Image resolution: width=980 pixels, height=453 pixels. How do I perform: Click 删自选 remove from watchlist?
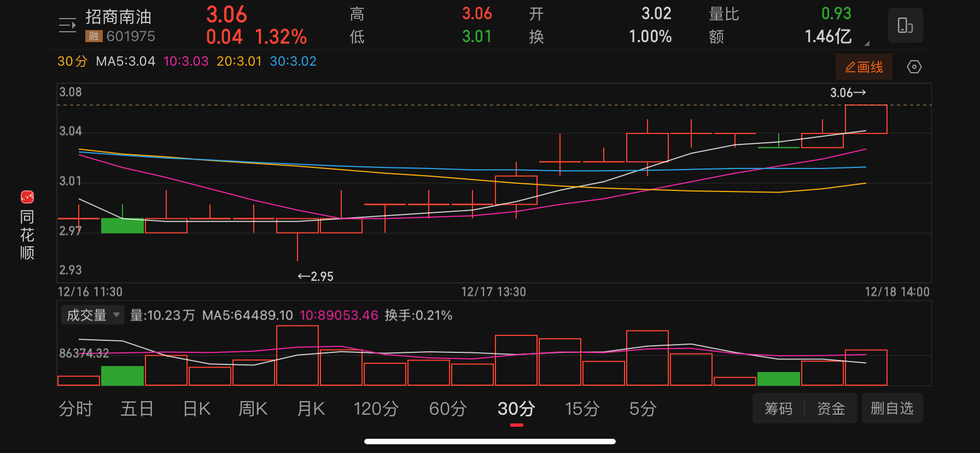(x=892, y=408)
